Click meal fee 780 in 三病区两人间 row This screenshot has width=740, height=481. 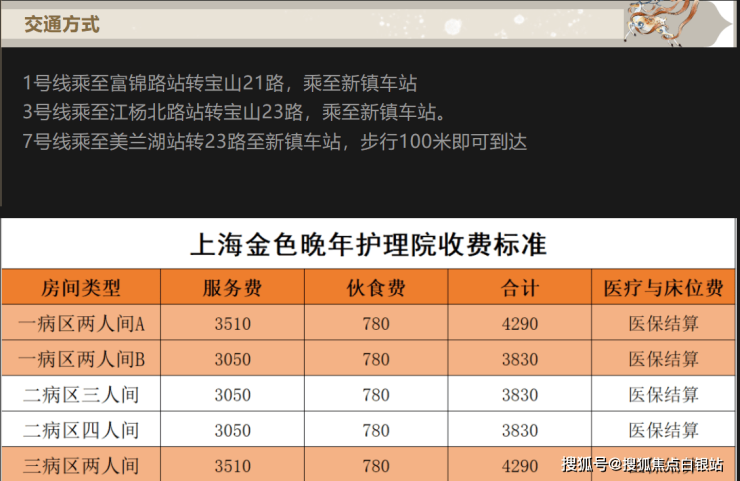pyautogui.click(x=376, y=466)
